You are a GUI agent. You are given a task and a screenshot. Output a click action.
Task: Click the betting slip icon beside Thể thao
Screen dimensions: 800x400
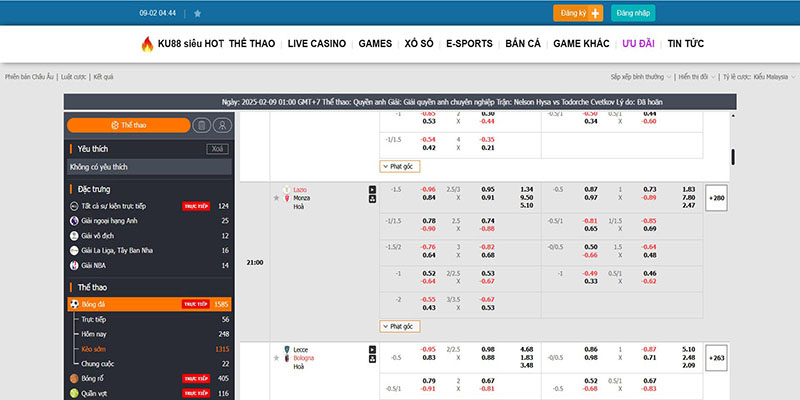[200, 125]
